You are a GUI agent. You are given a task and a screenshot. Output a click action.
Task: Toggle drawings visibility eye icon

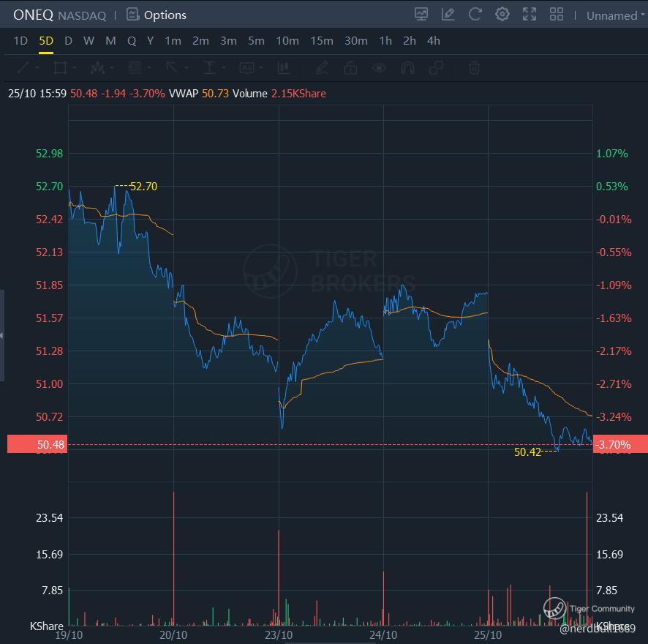coord(379,68)
